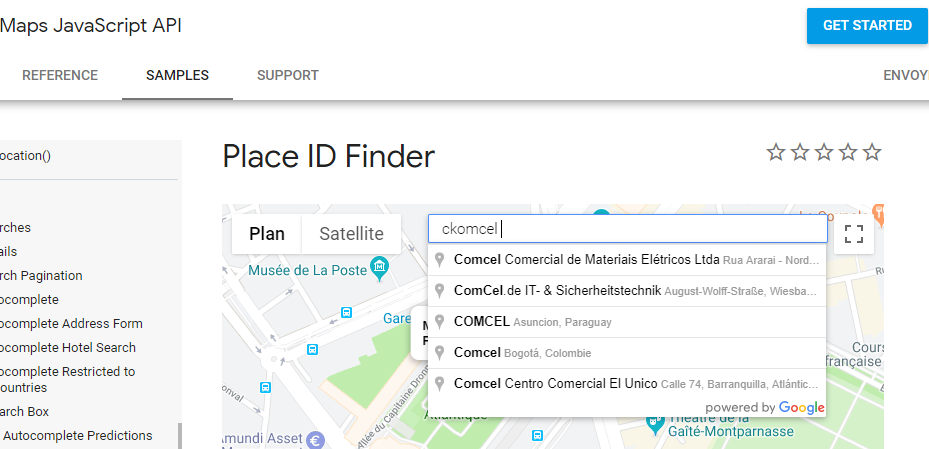The height and width of the screenshot is (449, 929).
Task: Click pin icon beside ComCel.de IT
Action: pyautogui.click(x=439, y=291)
